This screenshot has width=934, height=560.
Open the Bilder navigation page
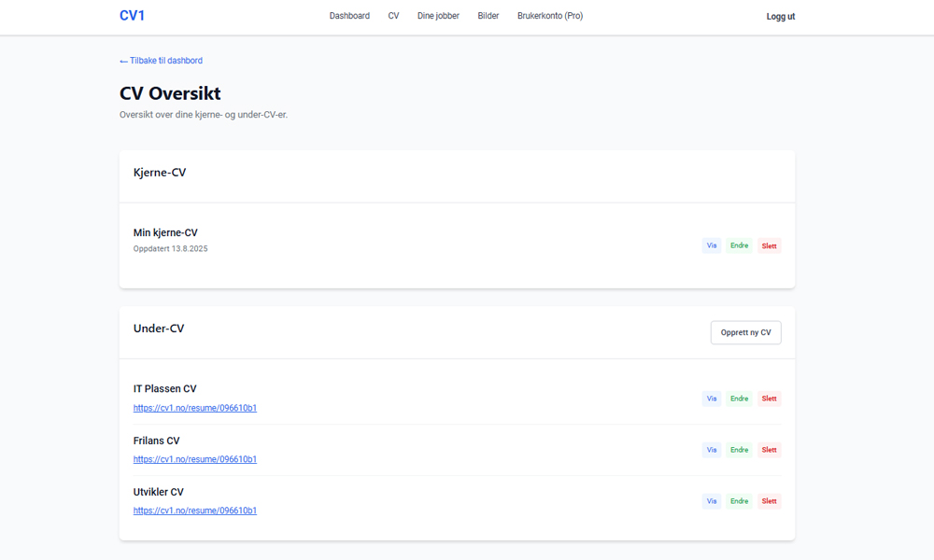click(x=488, y=16)
